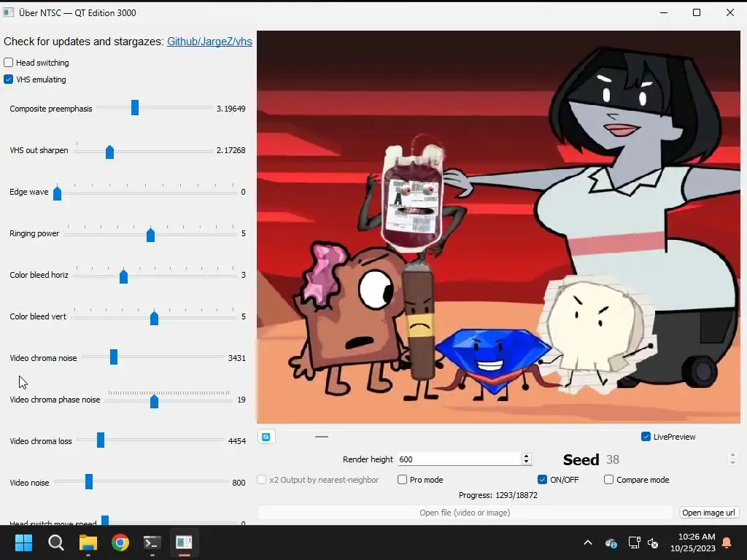Enable the Head switching checkbox
The width and height of the screenshot is (747, 560).
(8, 63)
